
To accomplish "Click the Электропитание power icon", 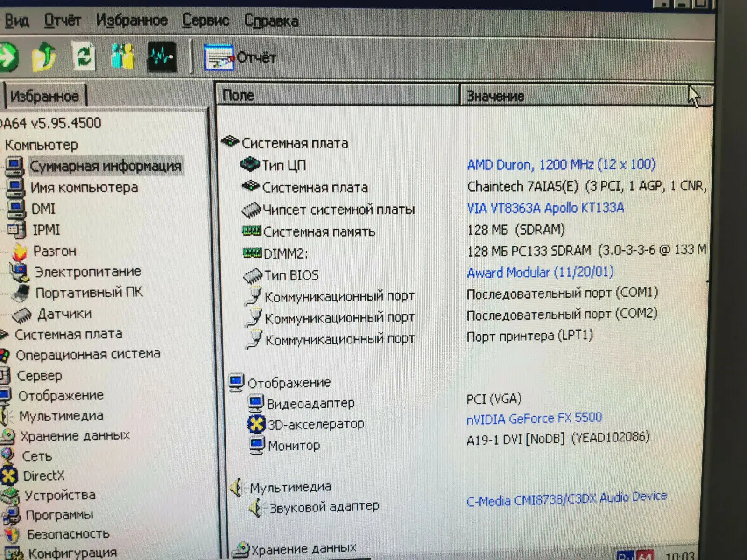I will (20, 271).
